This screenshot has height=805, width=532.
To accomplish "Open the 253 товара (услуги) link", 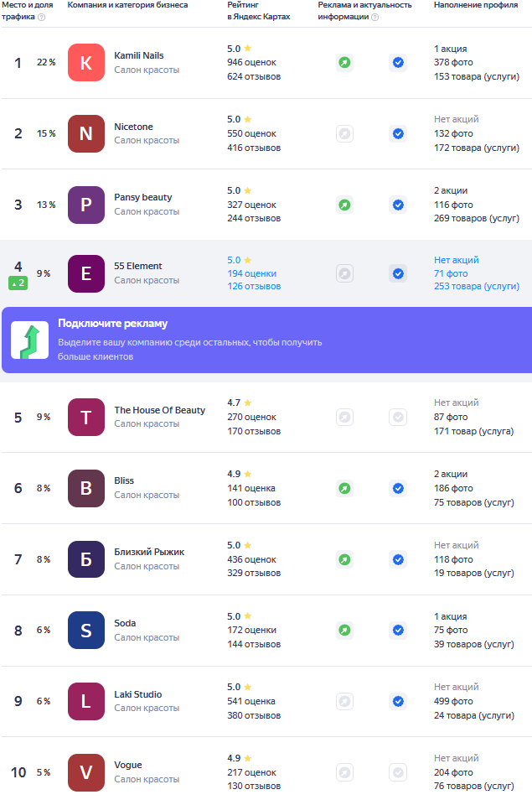I will tap(477, 287).
